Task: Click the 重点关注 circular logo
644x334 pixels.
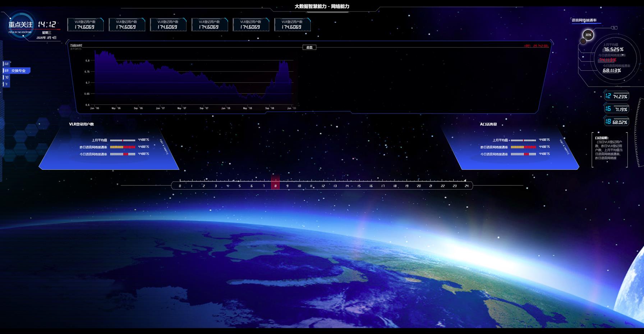Action: pos(21,25)
